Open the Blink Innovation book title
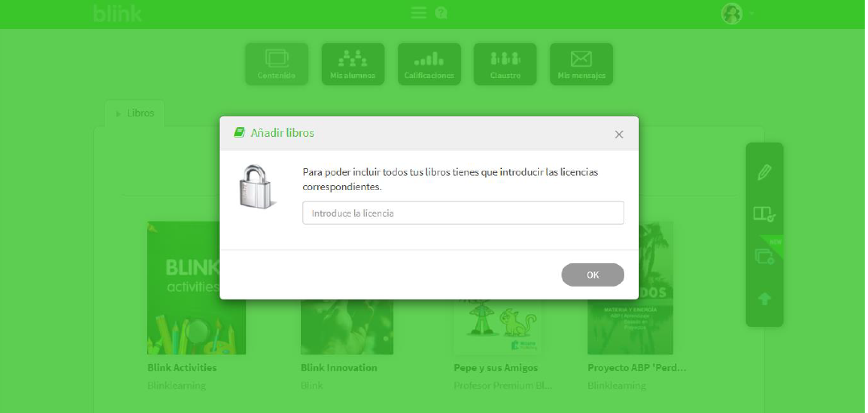 pos(339,368)
